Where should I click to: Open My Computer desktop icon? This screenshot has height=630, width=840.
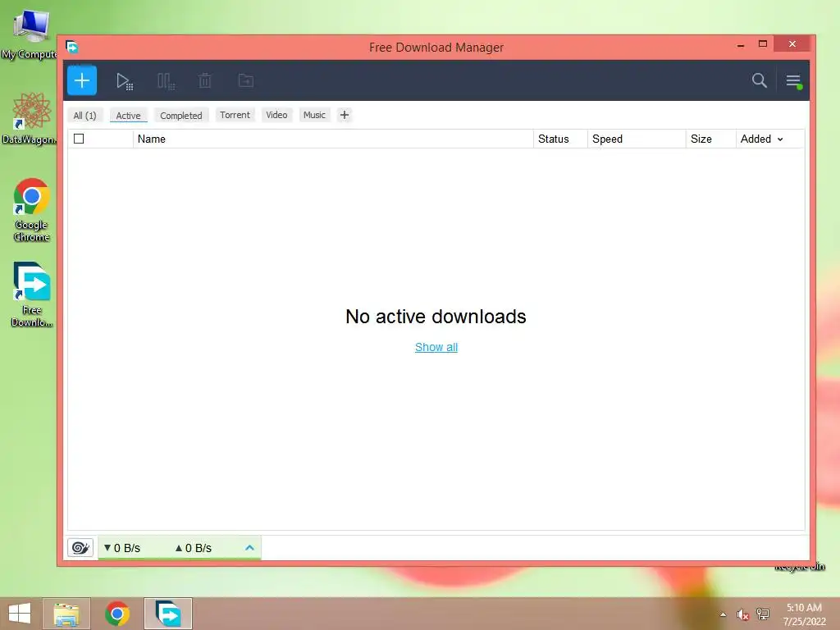tap(30, 33)
